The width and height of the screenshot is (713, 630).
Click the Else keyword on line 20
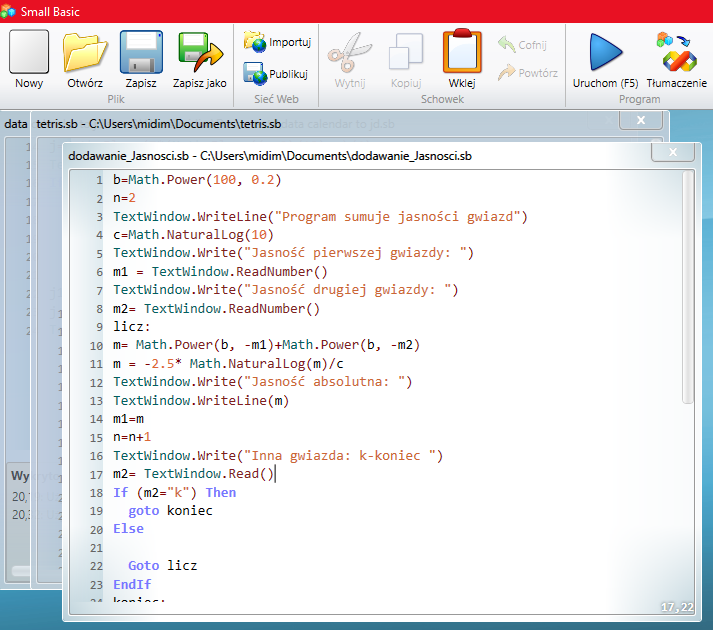(128, 529)
